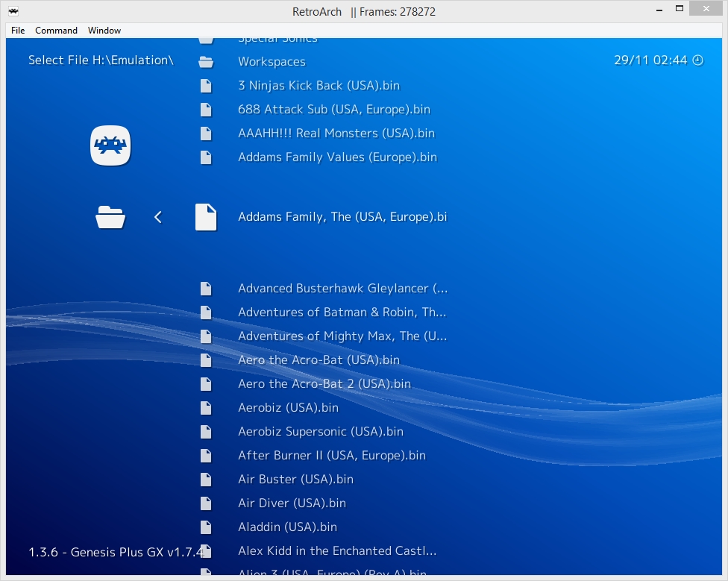This screenshot has height=581, width=728.
Task: Click the file icon beside Aerobiz Supersonic
Action: click(206, 432)
